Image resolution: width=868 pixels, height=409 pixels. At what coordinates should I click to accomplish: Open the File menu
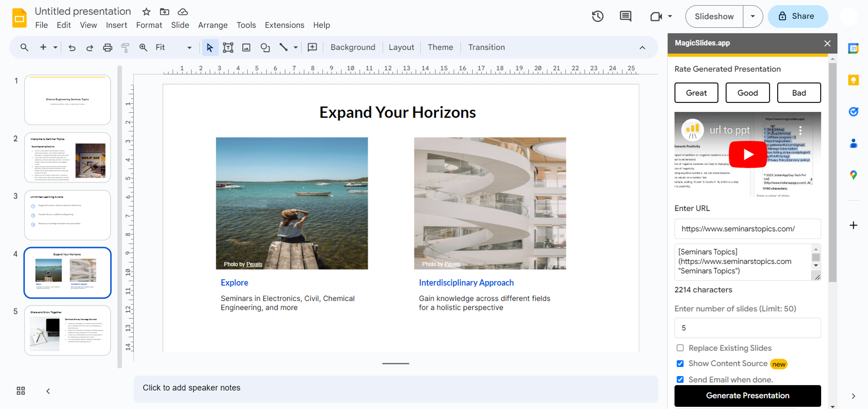point(41,25)
